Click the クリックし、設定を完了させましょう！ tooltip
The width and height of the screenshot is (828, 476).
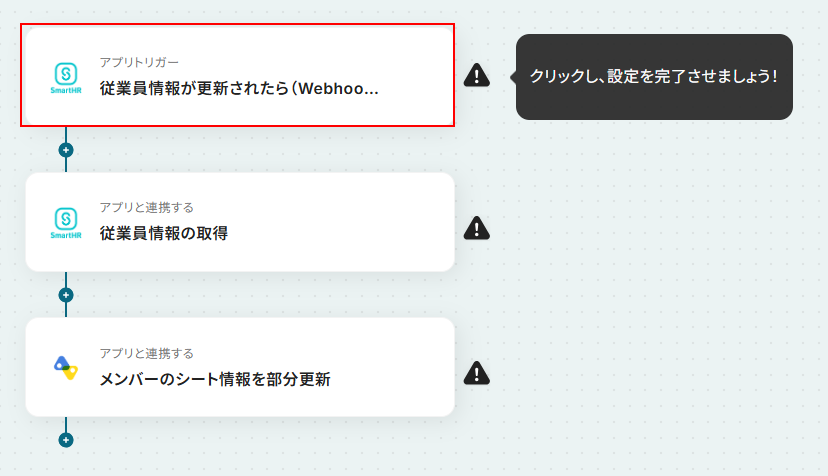click(654, 77)
